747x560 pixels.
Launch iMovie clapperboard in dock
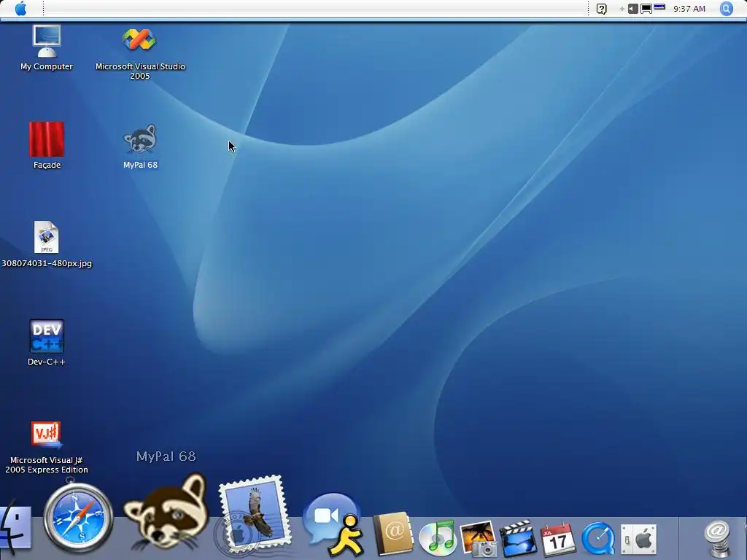[x=517, y=538]
